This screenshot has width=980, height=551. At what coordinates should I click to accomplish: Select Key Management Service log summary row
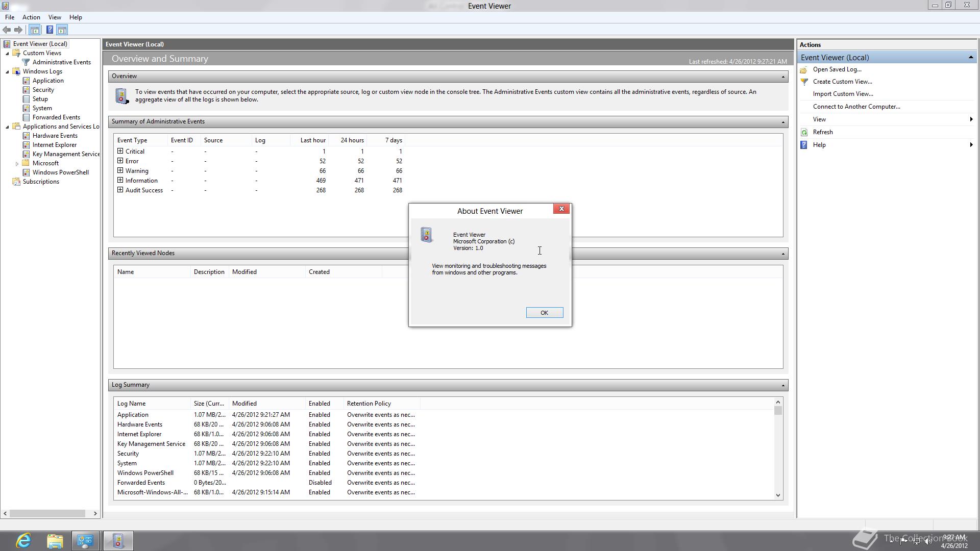click(x=266, y=444)
